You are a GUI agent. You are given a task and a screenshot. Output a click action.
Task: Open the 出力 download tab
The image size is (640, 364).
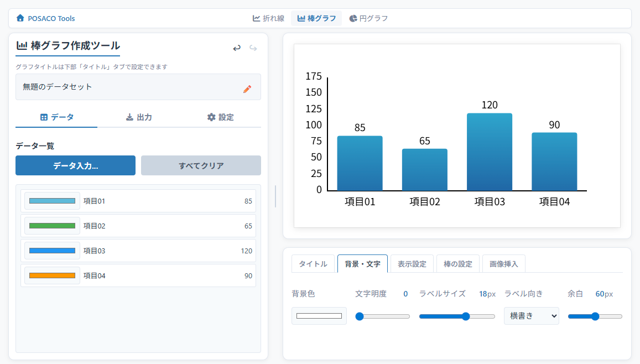pyautogui.click(x=139, y=117)
